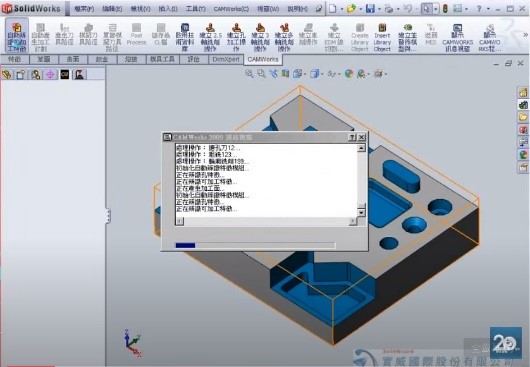
Task: Click the Save icon in the top toolbar
Action: tap(370, 9)
